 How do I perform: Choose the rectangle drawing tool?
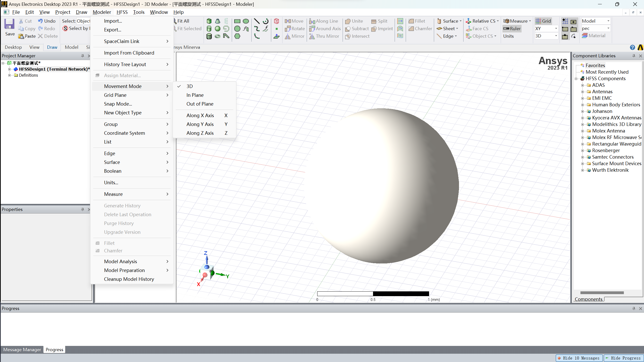(x=237, y=21)
